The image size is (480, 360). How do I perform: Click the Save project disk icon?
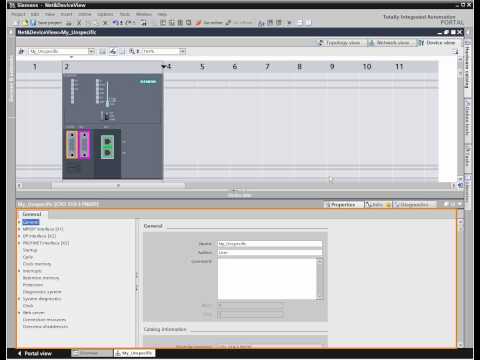(33, 23)
